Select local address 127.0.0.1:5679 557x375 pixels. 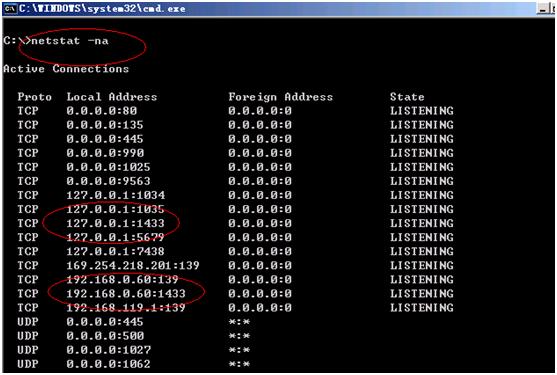click(115, 237)
